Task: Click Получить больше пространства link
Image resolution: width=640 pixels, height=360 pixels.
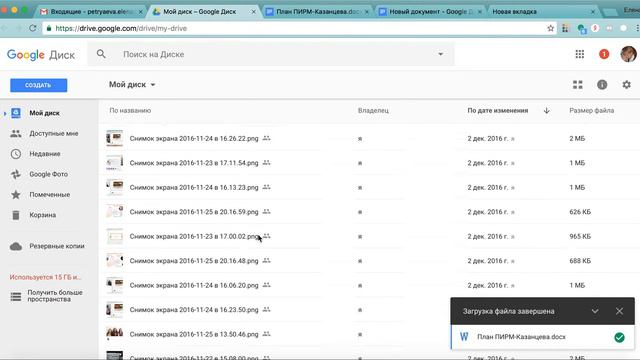Action: [x=55, y=296]
